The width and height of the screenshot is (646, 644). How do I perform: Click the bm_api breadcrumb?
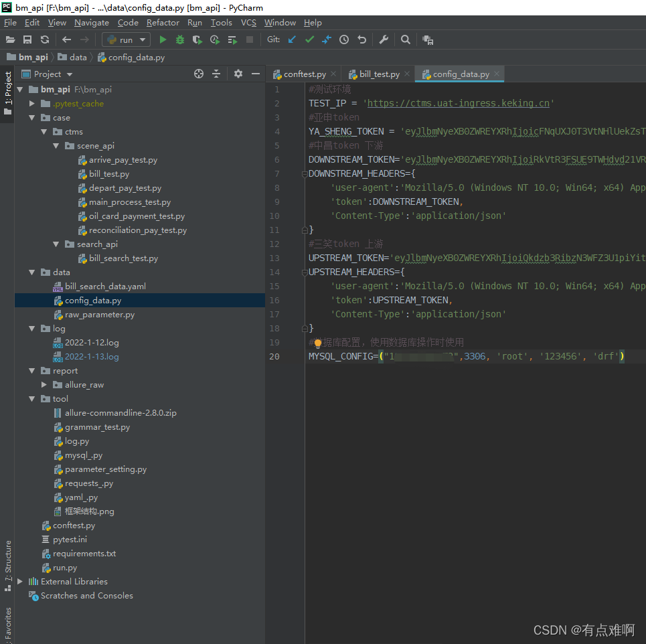click(x=33, y=58)
